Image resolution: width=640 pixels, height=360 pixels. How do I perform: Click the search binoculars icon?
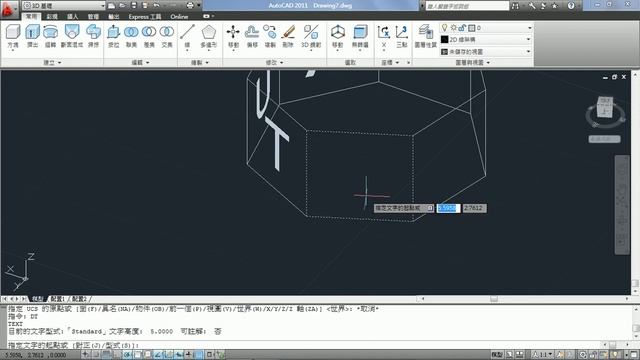click(516, 6)
